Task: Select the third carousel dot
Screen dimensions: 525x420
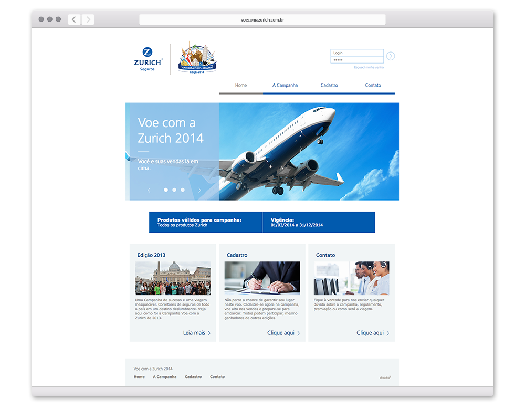Action: click(183, 190)
